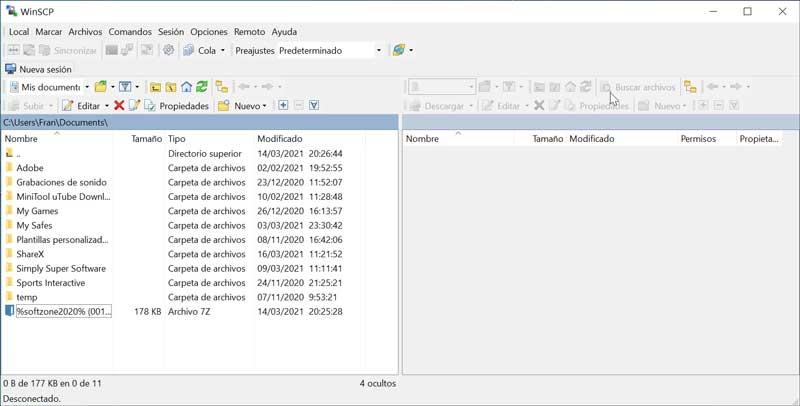Click the remote Descargar button
Viewport: 800px width, 406px height.
[437, 106]
